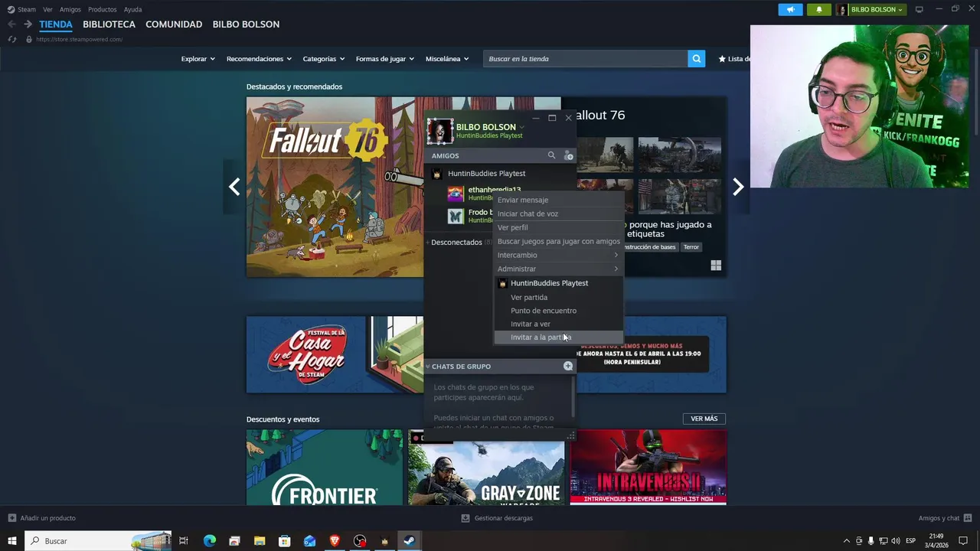Expand the Administrar submenu
Viewport: 980px width, 551px height.
(x=558, y=269)
